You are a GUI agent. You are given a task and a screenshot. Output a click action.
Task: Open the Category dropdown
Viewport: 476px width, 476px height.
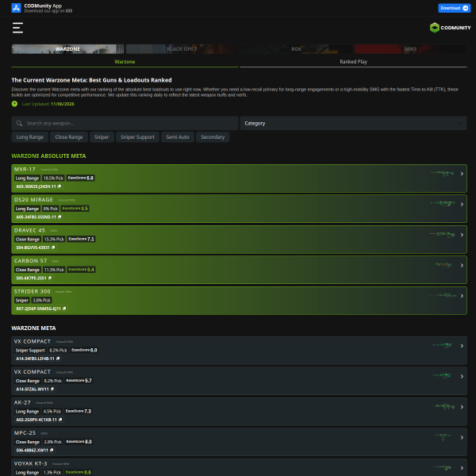click(x=353, y=123)
